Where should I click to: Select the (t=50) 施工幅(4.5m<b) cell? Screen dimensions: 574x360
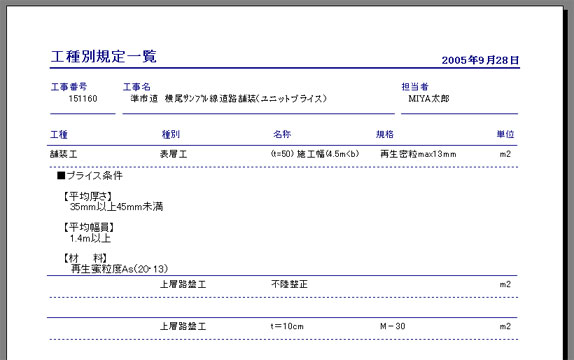tap(315, 154)
